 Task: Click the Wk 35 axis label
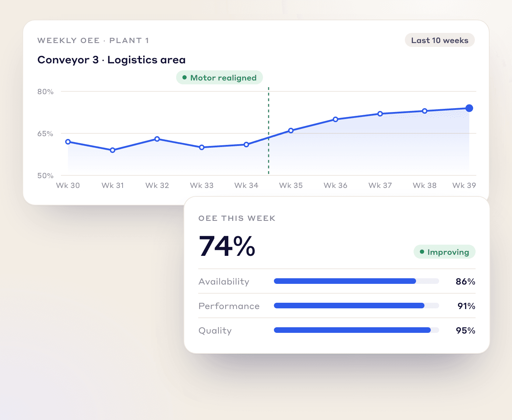pyautogui.click(x=291, y=185)
